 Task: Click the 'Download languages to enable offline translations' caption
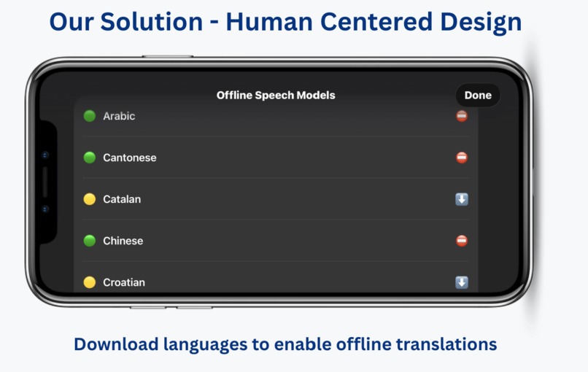pos(285,344)
